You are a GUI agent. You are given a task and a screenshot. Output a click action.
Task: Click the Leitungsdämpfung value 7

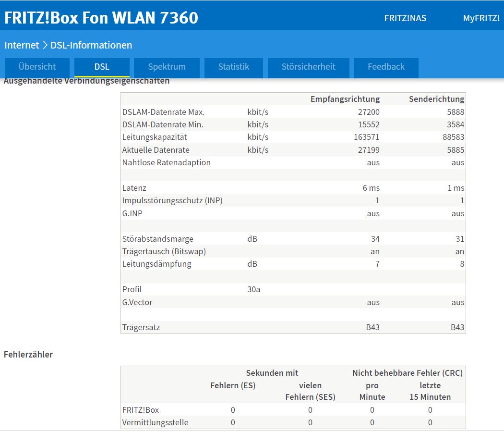[x=377, y=264]
